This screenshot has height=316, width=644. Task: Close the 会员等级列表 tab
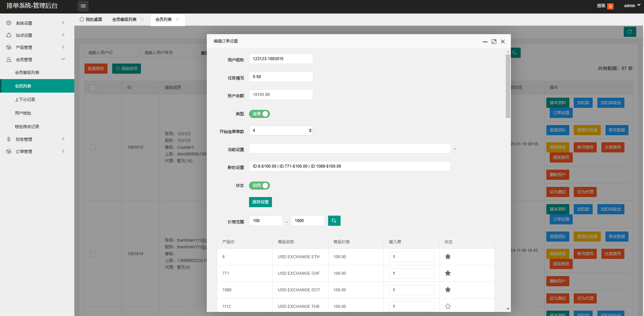(142, 20)
